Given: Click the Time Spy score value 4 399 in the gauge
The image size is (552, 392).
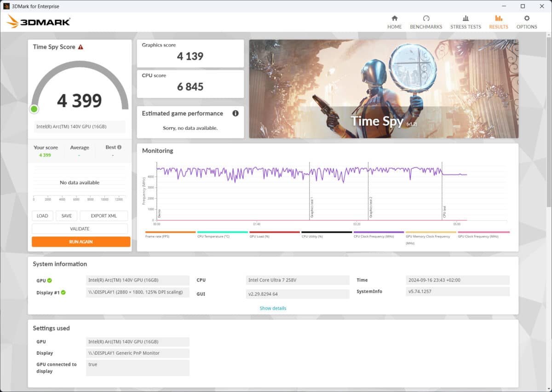Looking at the screenshot, I should pyautogui.click(x=80, y=100).
